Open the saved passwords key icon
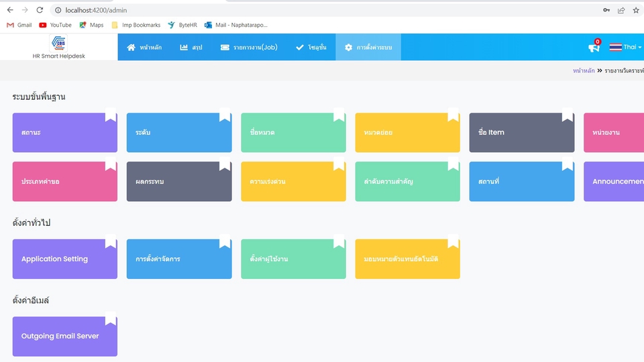 point(606,10)
